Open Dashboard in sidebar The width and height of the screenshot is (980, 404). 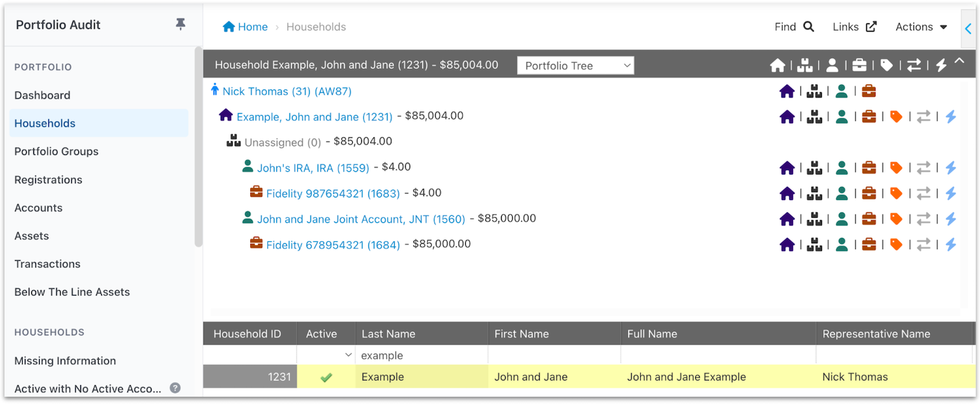coord(42,95)
